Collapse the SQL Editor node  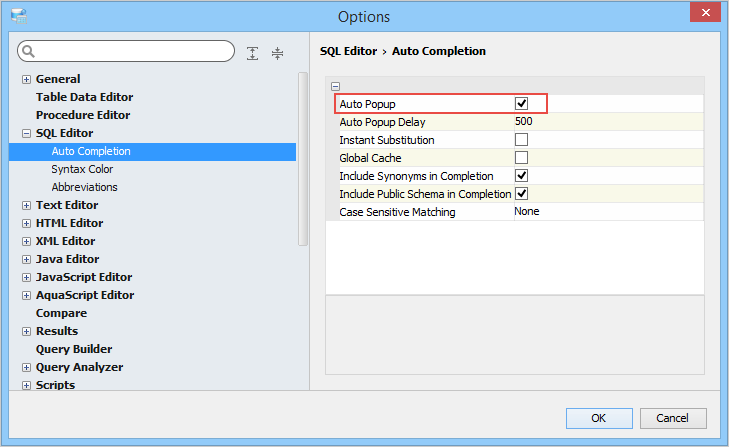(27, 133)
